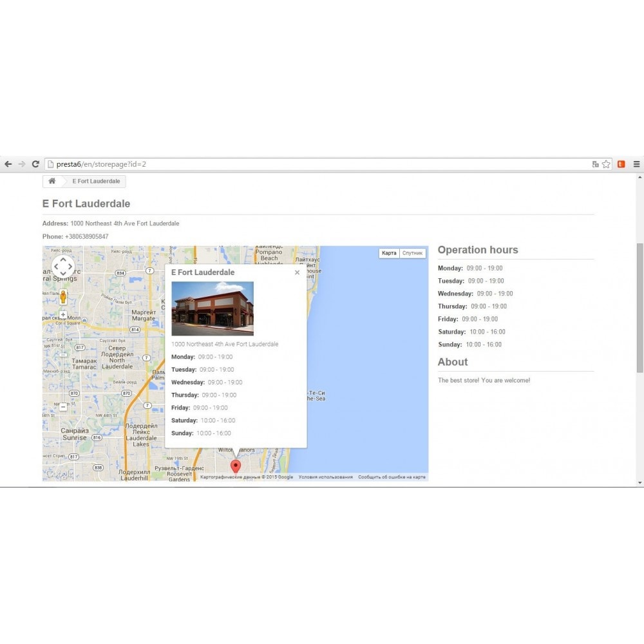644x644 pixels.
Task: Reload the page with the refresh icon
Action: 35,164
